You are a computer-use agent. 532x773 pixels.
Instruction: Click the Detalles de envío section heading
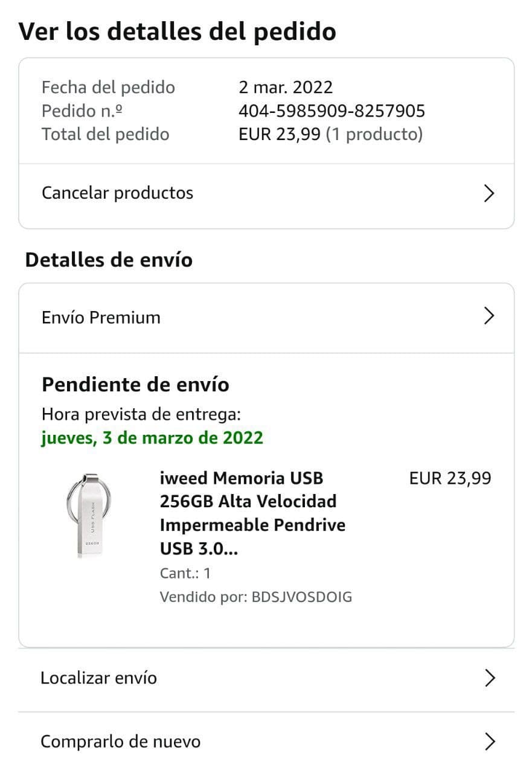[x=109, y=260]
